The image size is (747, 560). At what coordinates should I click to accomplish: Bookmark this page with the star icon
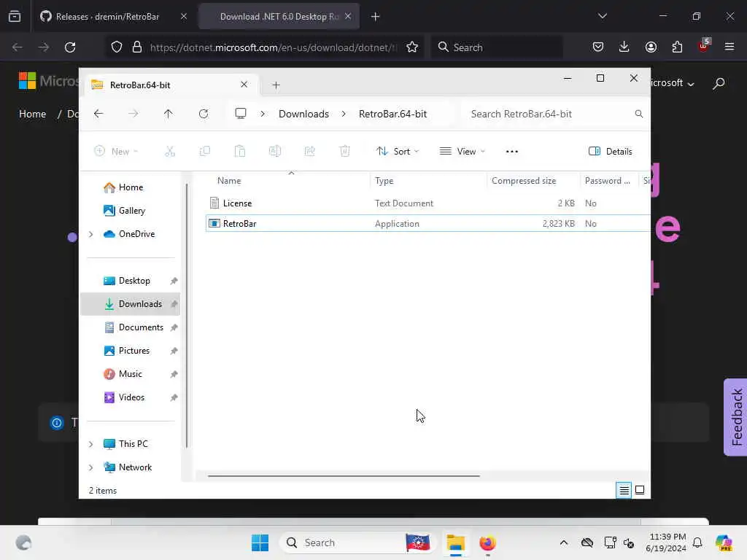coord(412,47)
